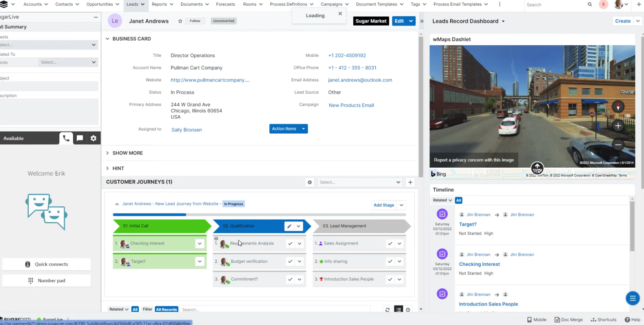
Task: Click the wMaps compass icon
Action: pyautogui.click(x=618, y=107)
